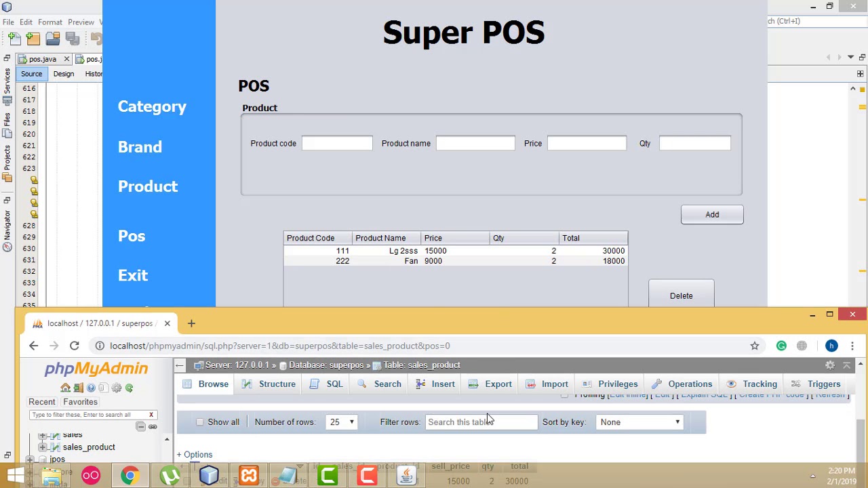The height and width of the screenshot is (488, 868).
Task: Open uTorrent from taskbar
Action: click(x=170, y=476)
